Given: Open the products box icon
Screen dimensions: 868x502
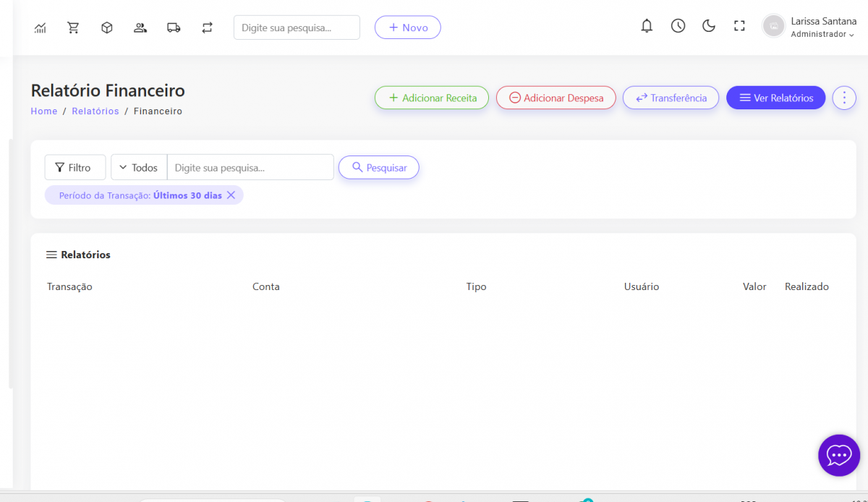Looking at the screenshot, I should tap(107, 27).
